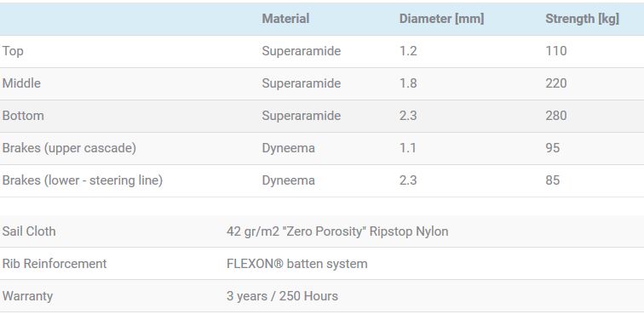Select the Top row label

point(13,51)
